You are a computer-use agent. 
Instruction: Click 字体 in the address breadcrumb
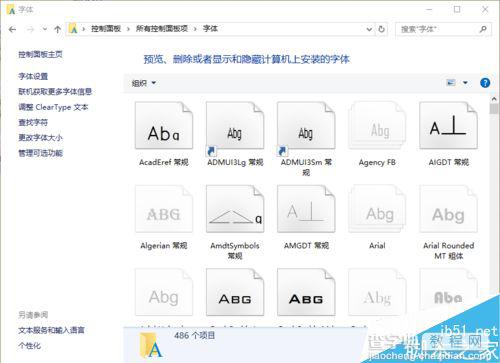point(210,29)
